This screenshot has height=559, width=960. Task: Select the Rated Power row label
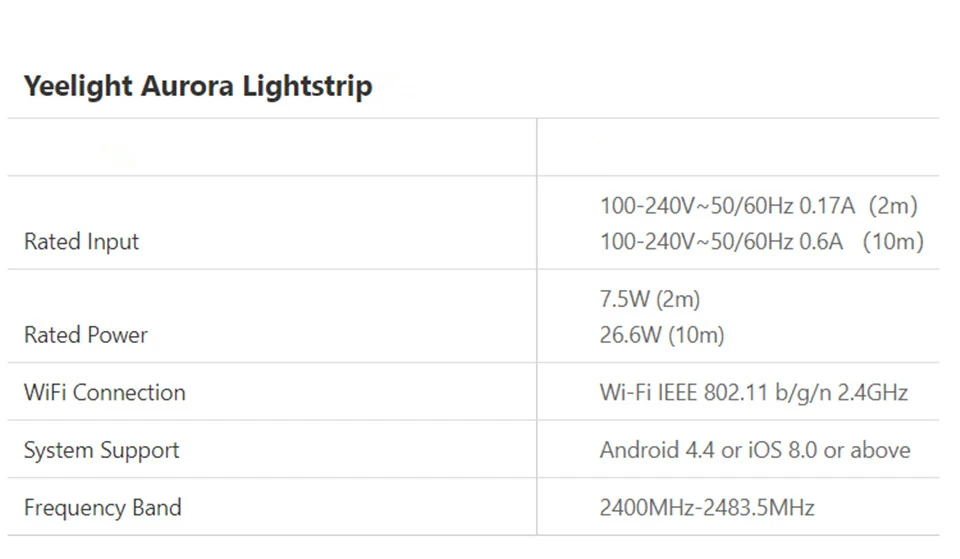[85, 335]
